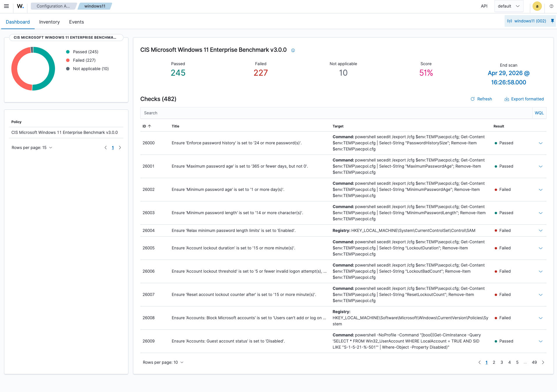Expand check 26009 row chevron
The height and width of the screenshot is (392, 557).
[541, 341]
